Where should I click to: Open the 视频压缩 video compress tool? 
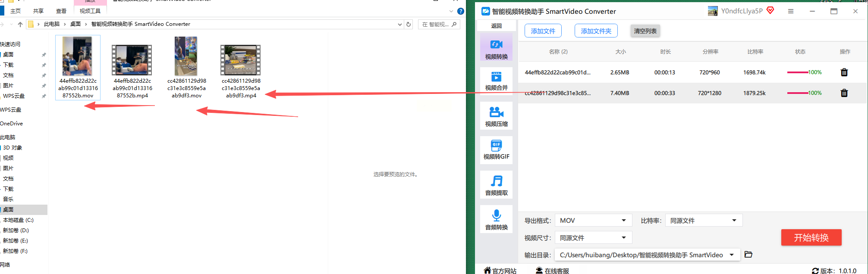496,116
